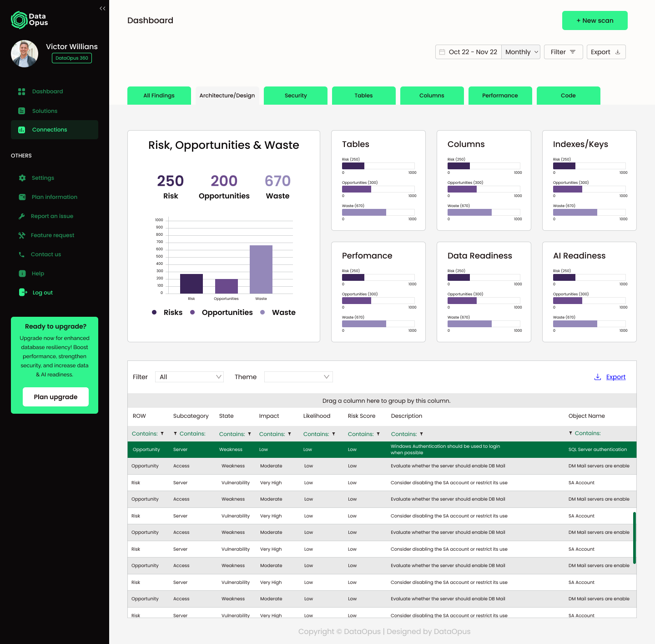
Task: Click the Log out door icon
Action: (x=23, y=292)
